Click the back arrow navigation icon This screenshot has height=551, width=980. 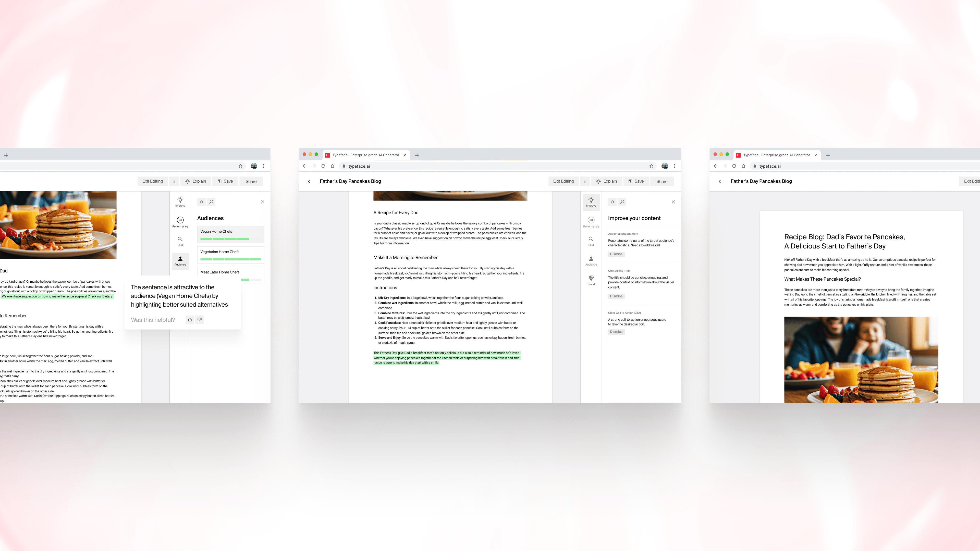point(309,181)
